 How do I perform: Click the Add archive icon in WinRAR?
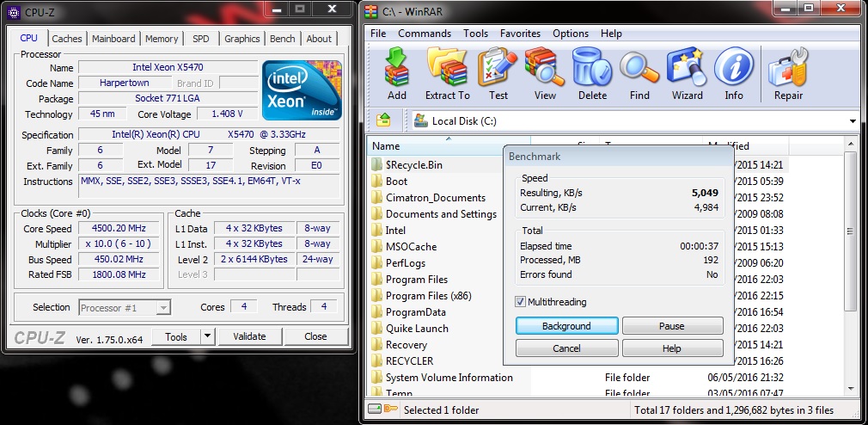click(396, 68)
